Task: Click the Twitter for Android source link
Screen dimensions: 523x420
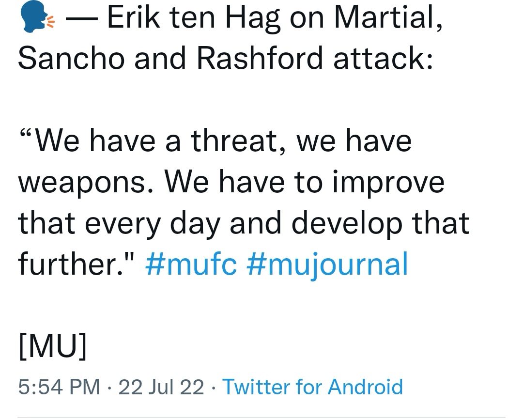Action: click(312, 387)
